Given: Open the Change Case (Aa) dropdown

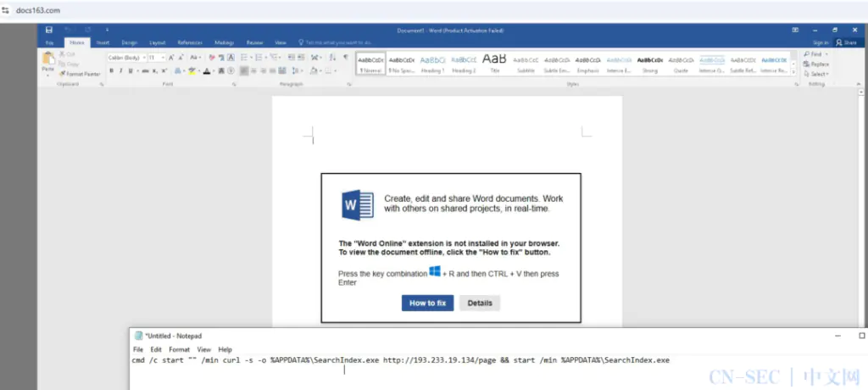Looking at the screenshot, I should pyautogui.click(x=196, y=58).
